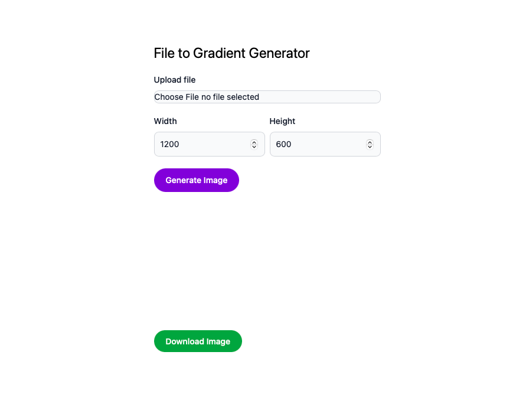Click the 'no file selected' text
This screenshot has height=420, width=529.
(230, 97)
